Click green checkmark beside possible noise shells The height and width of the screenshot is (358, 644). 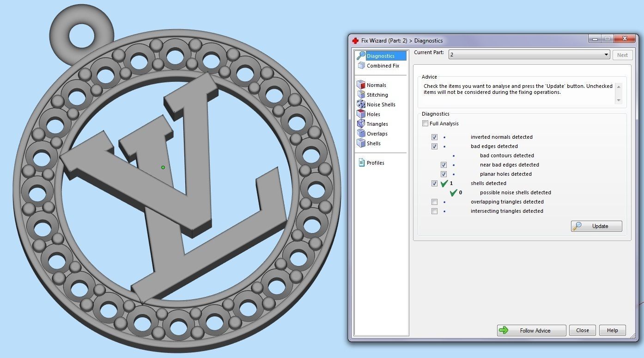click(x=454, y=192)
